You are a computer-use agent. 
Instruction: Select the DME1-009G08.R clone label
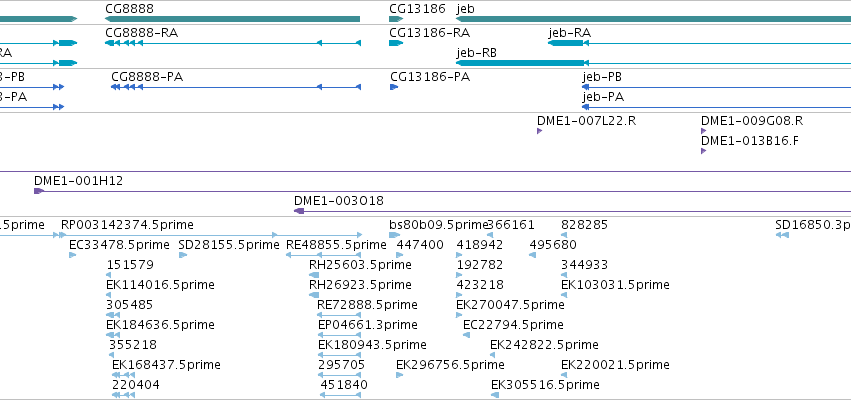752,120
